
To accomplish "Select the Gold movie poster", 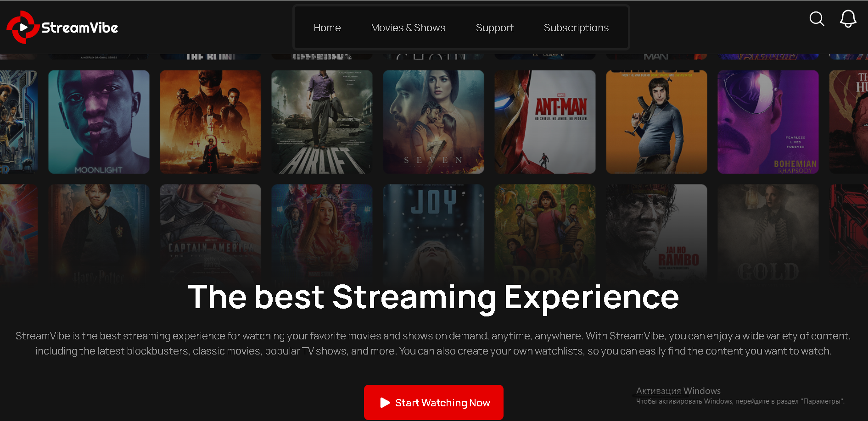I will pos(768,236).
